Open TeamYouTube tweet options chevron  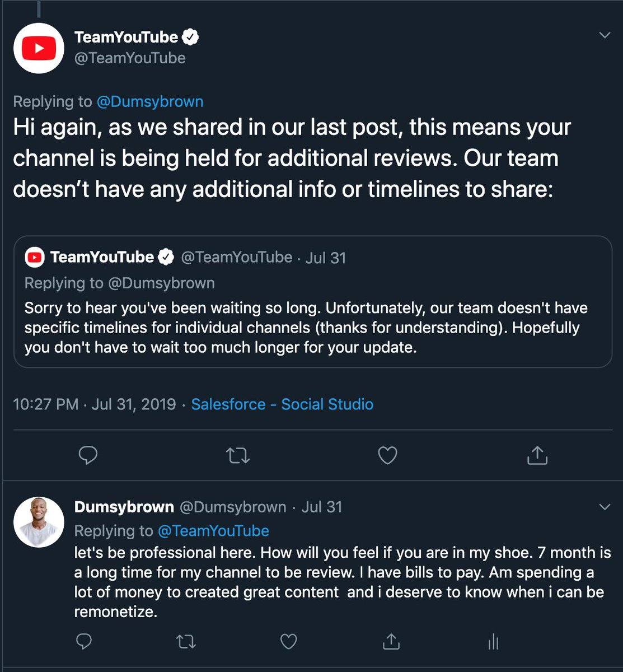click(605, 35)
